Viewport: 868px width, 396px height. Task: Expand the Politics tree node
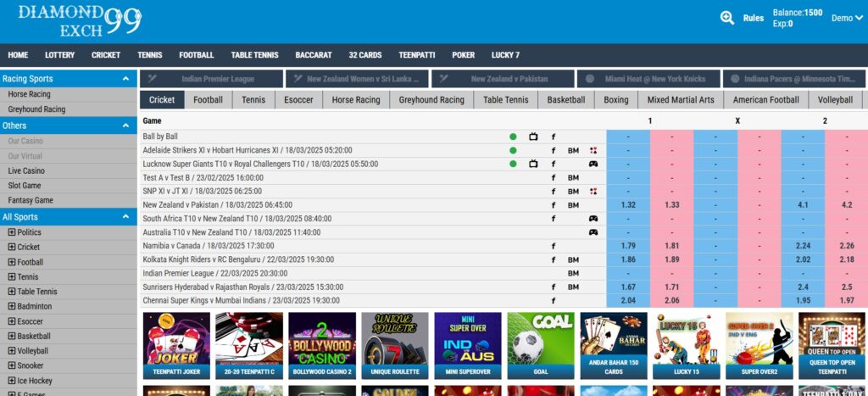point(12,232)
